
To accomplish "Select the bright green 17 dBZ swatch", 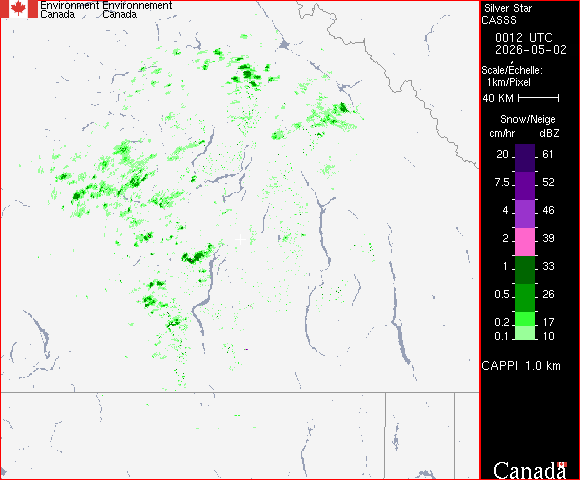I will point(525,319).
